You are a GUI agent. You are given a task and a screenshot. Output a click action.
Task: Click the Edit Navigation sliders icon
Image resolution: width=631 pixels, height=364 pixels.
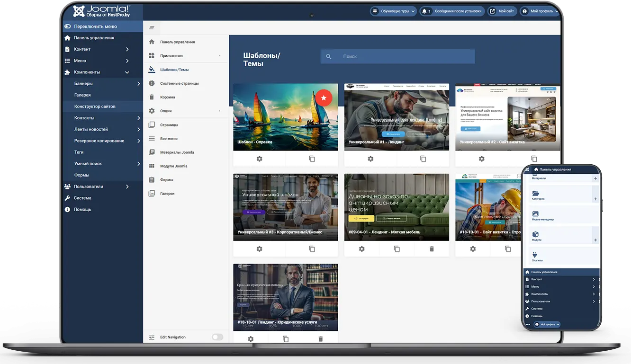coord(152,337)
